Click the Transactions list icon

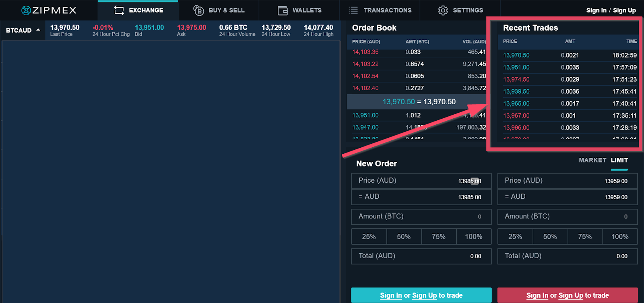pos(353,10)
